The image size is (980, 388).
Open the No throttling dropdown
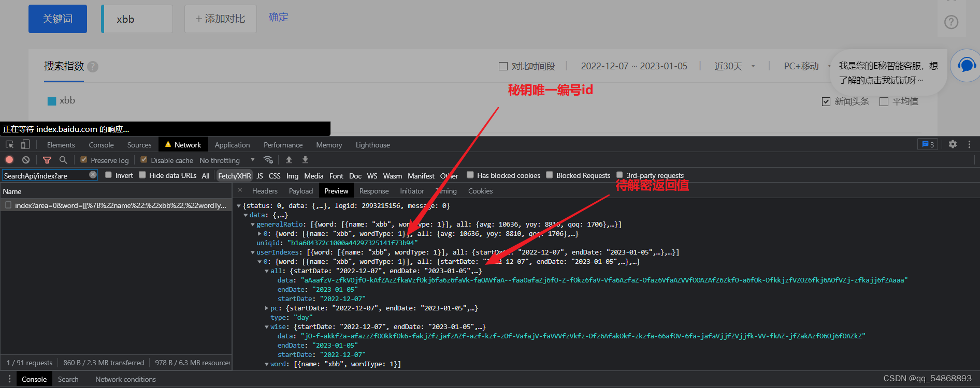click(x=227, y=160)
